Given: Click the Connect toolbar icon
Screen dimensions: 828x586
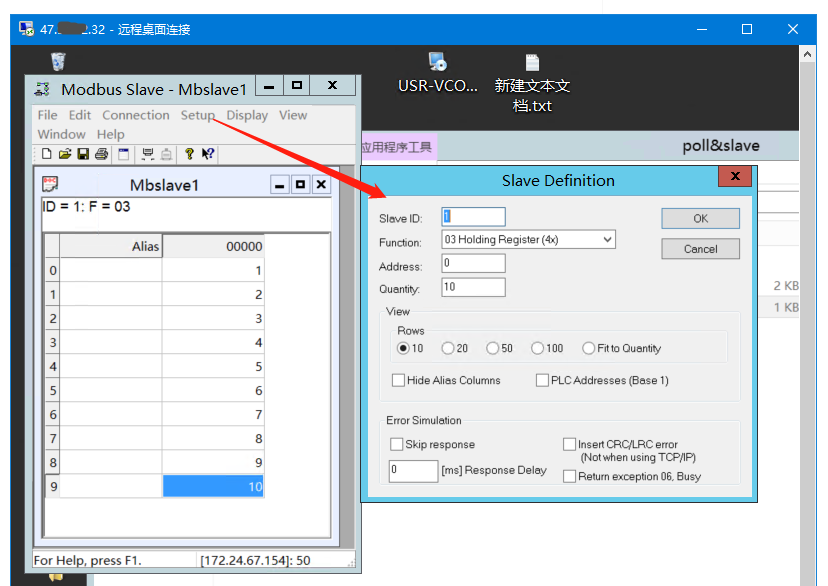Looking at the screenshot, I should (147, 154).
